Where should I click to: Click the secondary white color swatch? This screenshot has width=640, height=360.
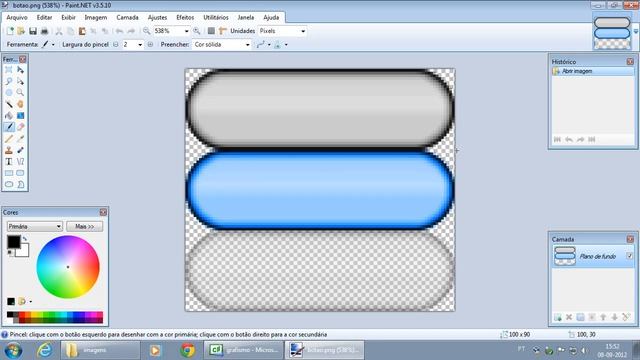point(24,251)
